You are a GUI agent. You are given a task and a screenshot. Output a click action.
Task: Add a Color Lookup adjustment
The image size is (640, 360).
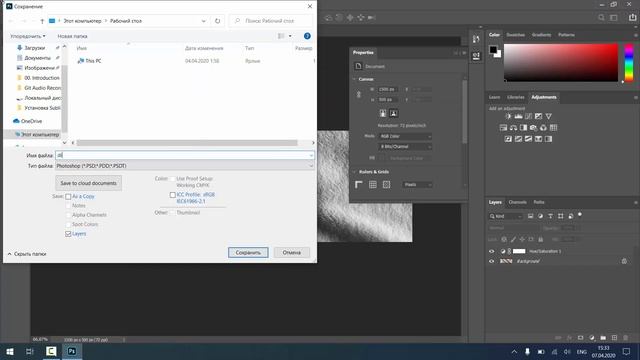[553, 128]
